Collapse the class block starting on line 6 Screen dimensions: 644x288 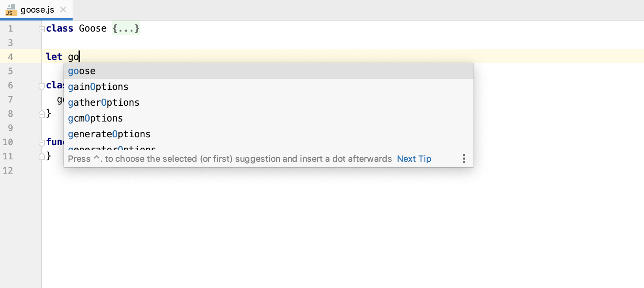[41, 86]
